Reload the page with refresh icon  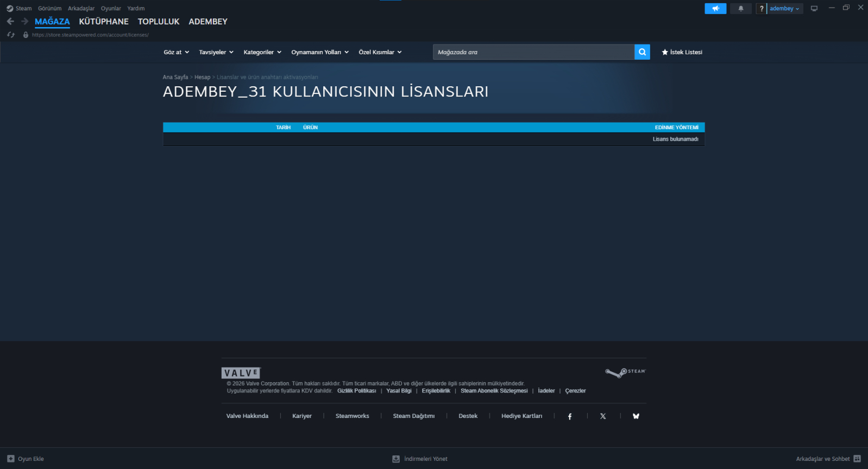click(x=10, y=35)
